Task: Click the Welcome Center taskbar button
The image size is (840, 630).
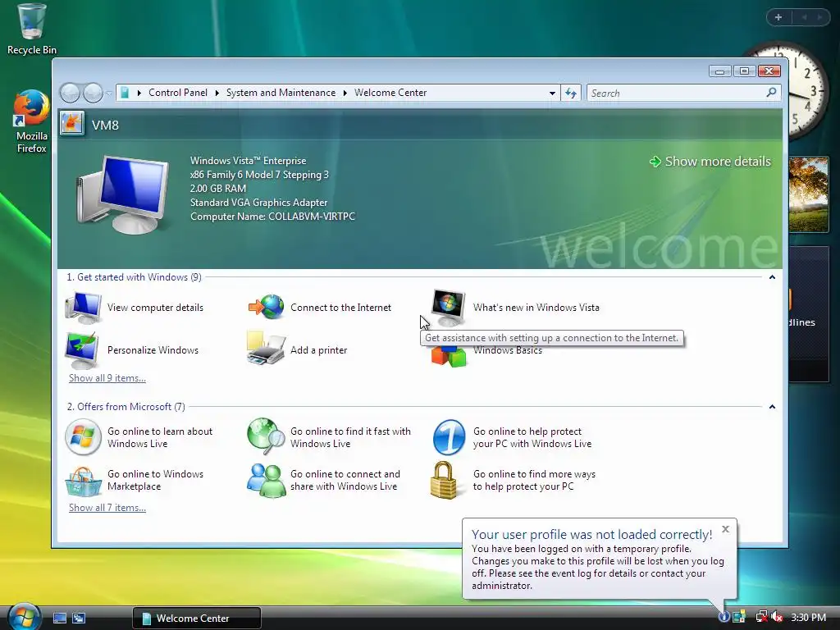Action: (x=197, y=619)
